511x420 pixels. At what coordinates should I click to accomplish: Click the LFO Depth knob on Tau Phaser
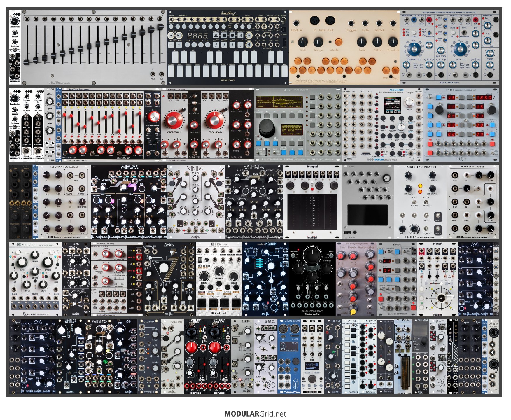coord(432,188)
